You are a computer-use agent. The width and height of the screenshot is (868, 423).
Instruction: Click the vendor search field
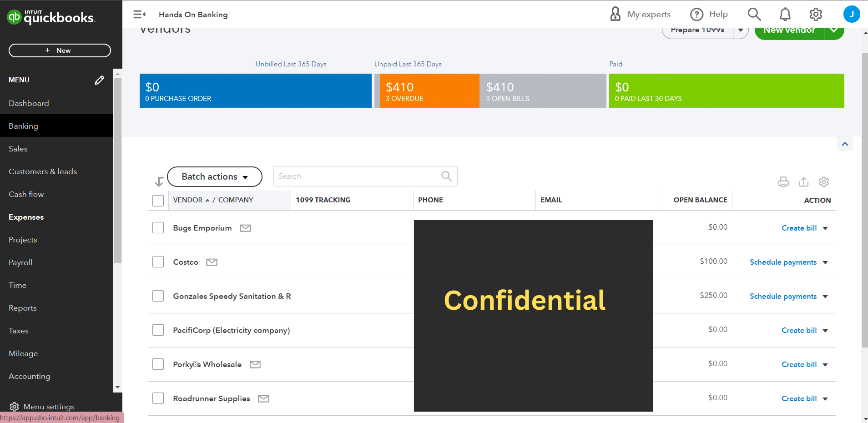(357, 176)
